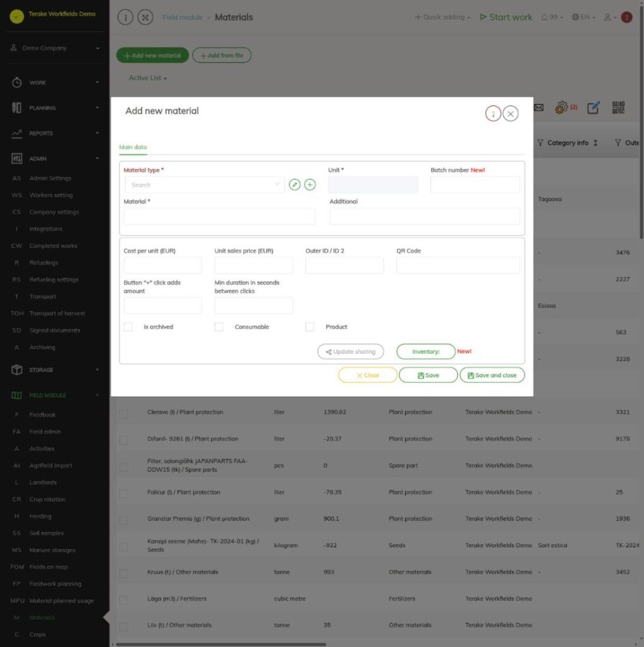Switch to the Main data tab
Screen dimensions: 644x647
133,147
